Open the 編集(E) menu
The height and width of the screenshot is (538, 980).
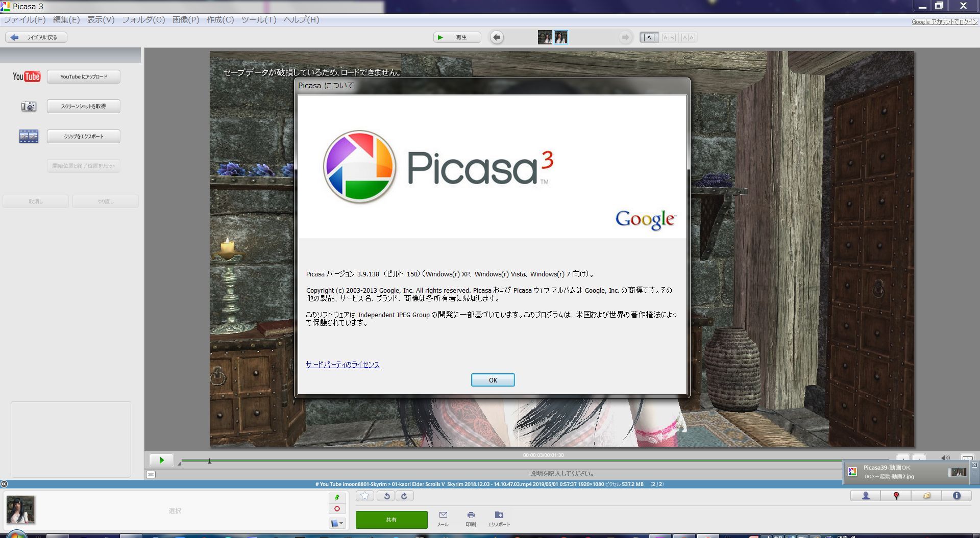coord(66,20)
